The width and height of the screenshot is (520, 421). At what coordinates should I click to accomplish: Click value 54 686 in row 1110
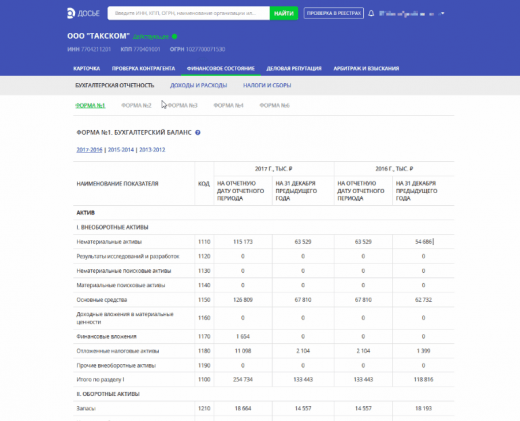(x=423, y=242)
